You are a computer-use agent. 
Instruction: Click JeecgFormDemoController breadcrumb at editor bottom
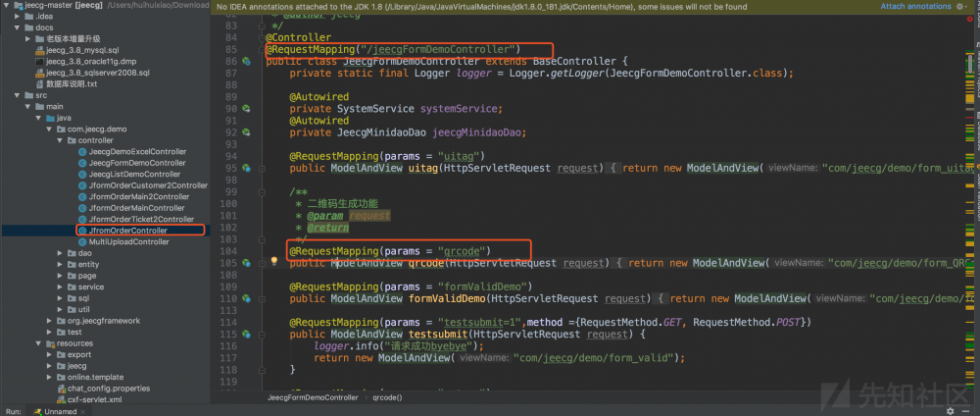314,397
